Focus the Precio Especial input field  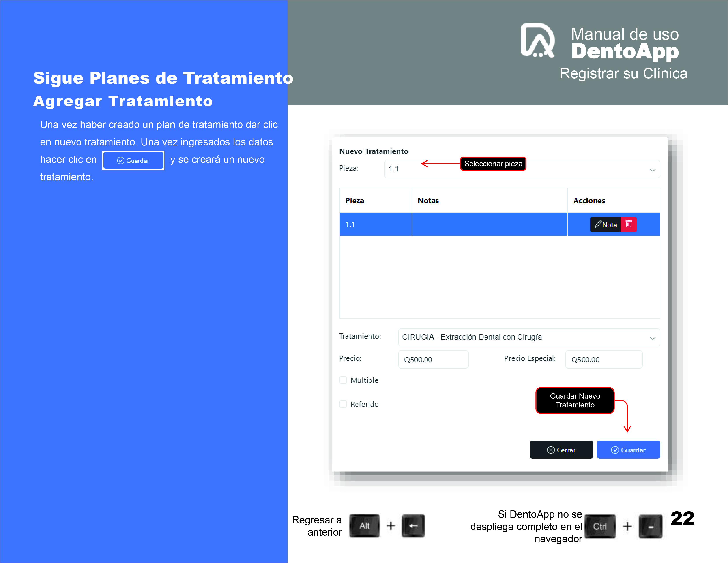(x=604, y=359)
